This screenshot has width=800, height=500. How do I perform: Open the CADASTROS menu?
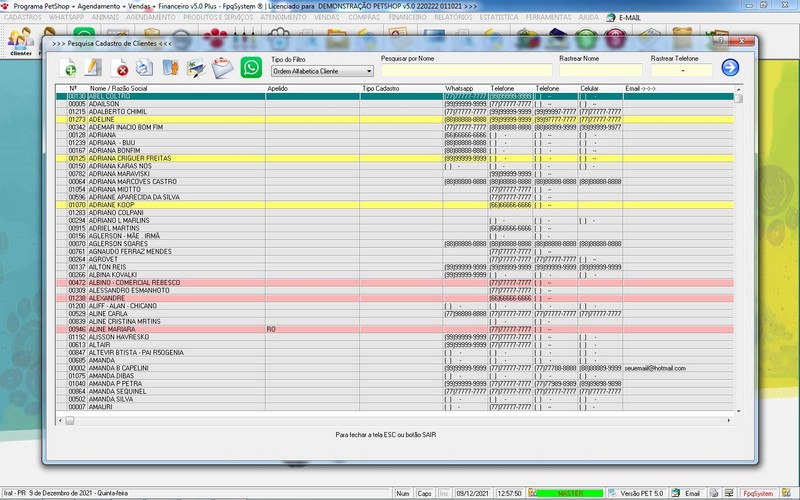(x=22, y=17)
